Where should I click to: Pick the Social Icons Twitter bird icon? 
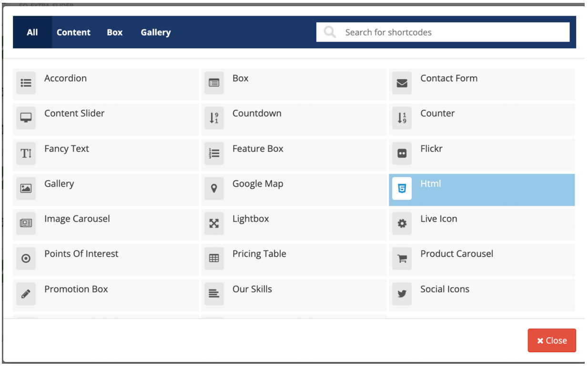click(402, 294)
